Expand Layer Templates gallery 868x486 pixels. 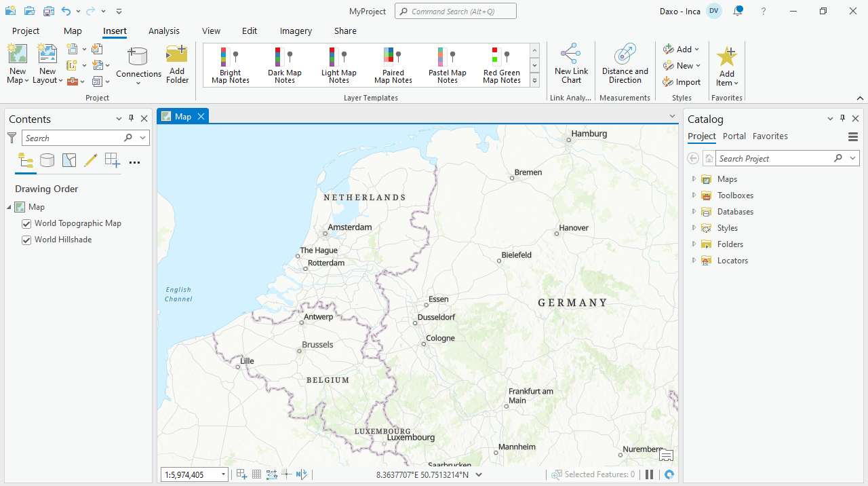tap(534, 80)
